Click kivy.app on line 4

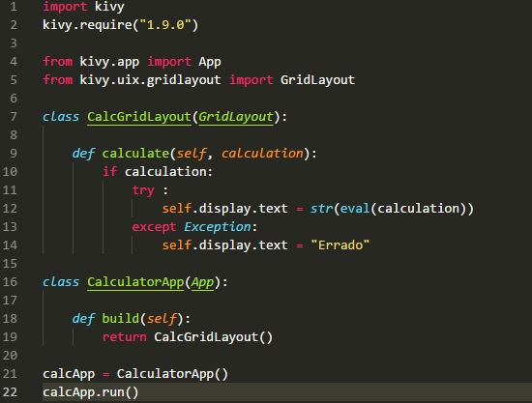109,62
